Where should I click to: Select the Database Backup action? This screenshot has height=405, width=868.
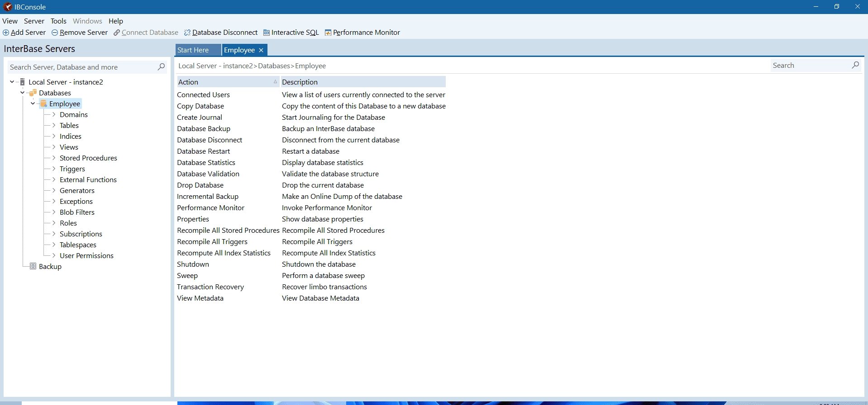tap(204, 128)
